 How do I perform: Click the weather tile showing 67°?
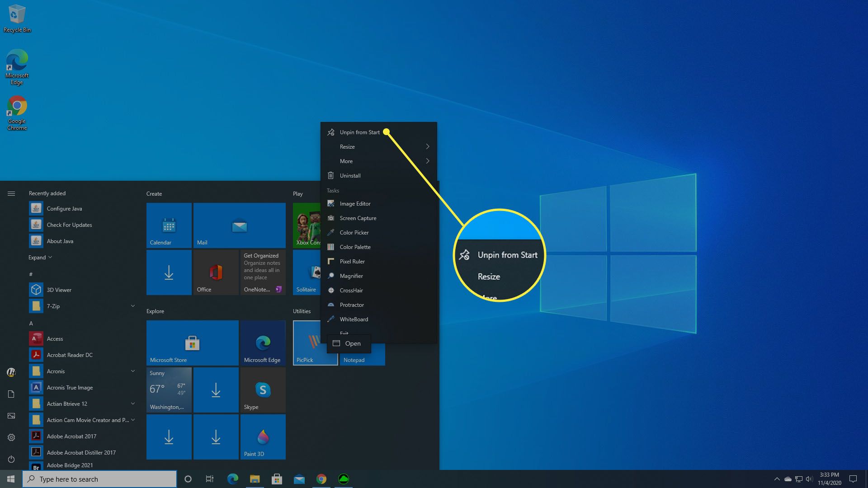coord(169,389)
